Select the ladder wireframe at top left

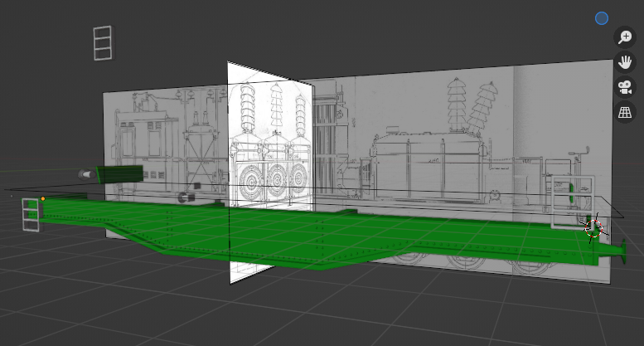102,43
